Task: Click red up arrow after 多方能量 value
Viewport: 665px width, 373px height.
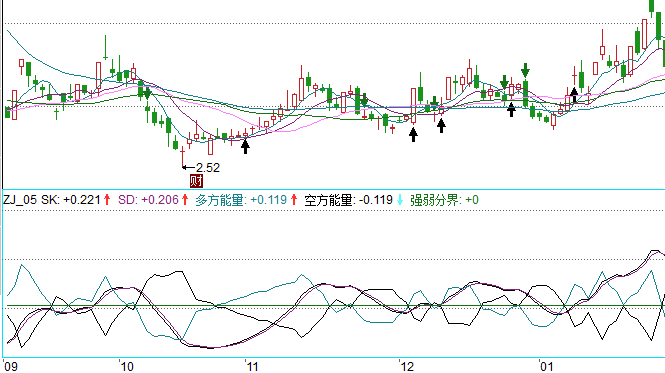Action: (x=294, y=200)
